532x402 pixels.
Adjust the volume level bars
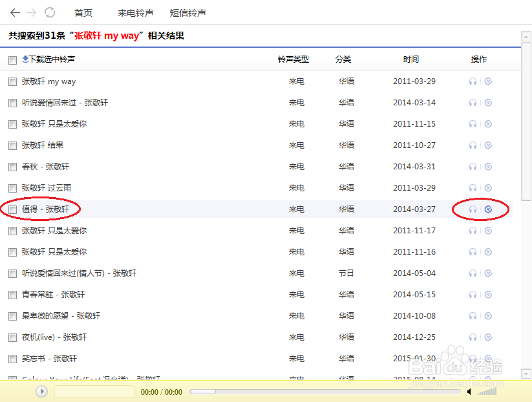[x=487, y=392]
